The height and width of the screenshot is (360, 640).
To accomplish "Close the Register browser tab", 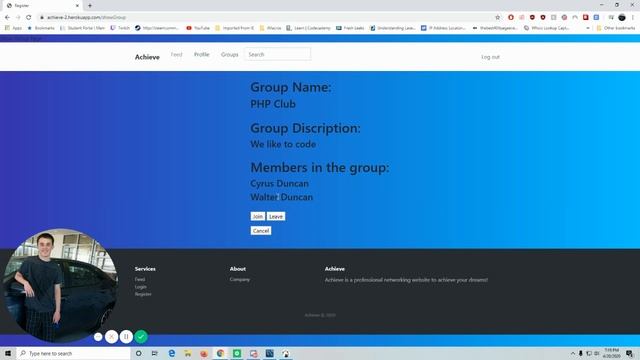I will (x=77, y=6).
